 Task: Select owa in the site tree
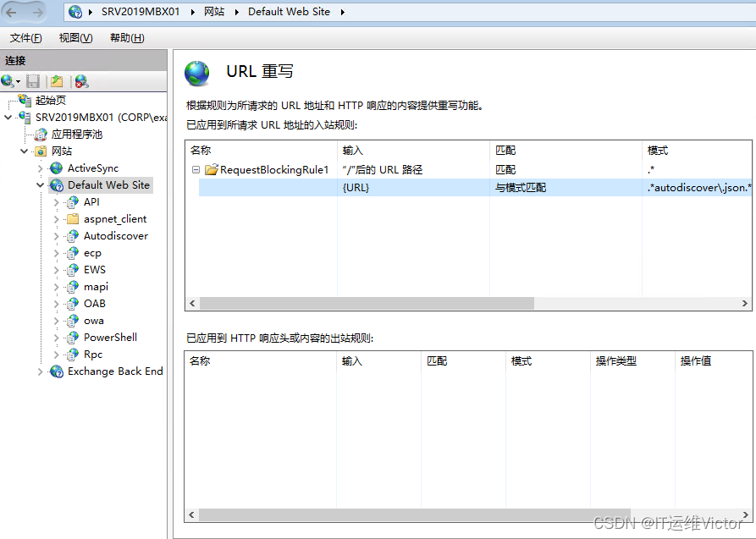click(x=93, y=321)
